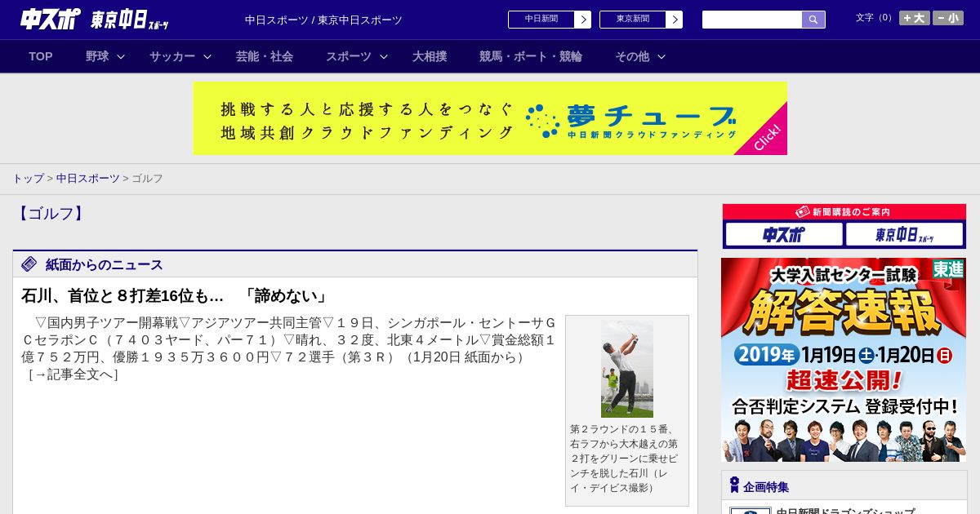Decrease font size with －小 button
Viewport: 980px width, 514px height.
coord(948,18)
